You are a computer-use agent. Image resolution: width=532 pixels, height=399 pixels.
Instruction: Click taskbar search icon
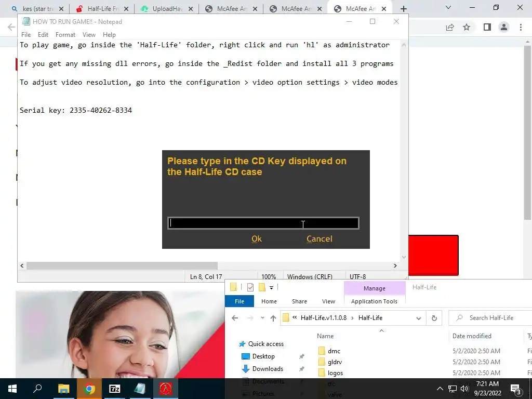pyautogui.click(x=37, y=389)
